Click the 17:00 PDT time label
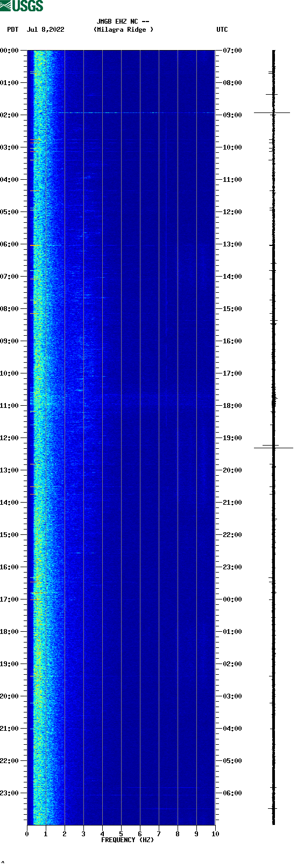This screenshot has height=868, width=297. [10, 599]
